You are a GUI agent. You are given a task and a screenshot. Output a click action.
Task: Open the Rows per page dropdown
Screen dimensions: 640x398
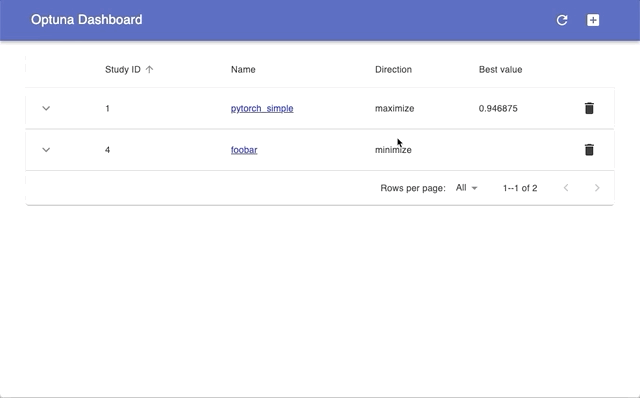pos(467,188)
